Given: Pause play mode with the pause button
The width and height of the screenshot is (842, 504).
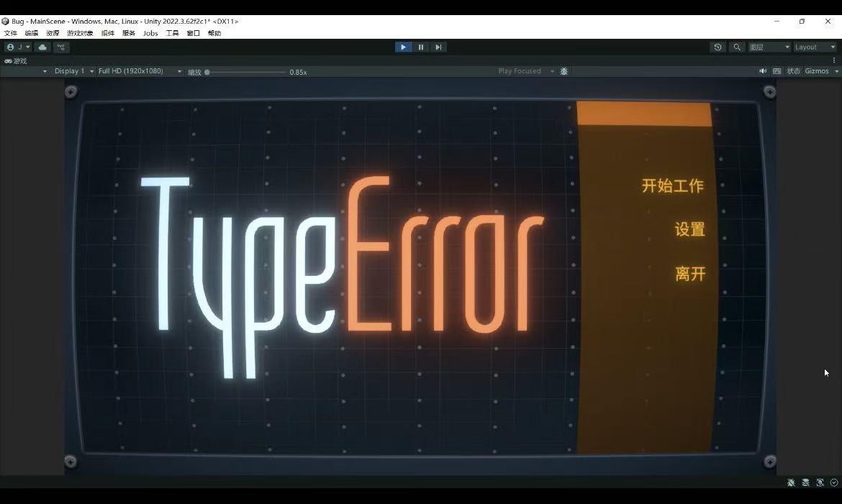Looking at the screenshot, I should 421,47.
